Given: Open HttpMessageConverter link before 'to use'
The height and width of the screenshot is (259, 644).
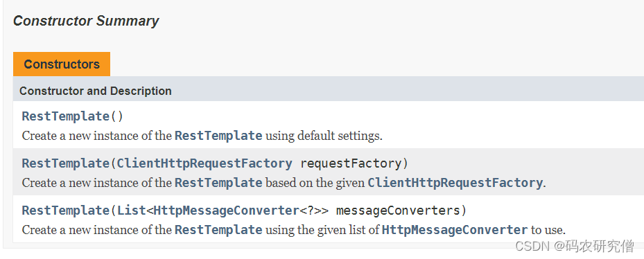Looking at the screenshot, I should coord(455,230).
